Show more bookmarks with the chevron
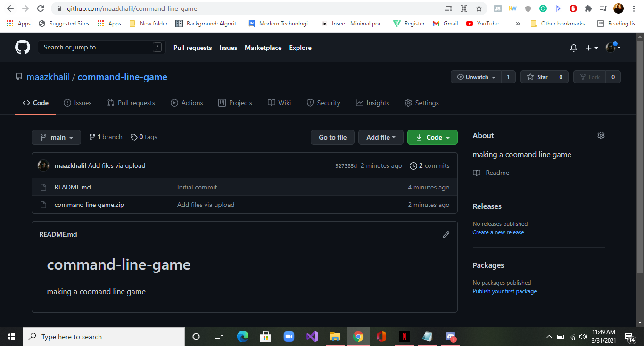The height and width of the screenshot is (346, 644). coord(518,24)
